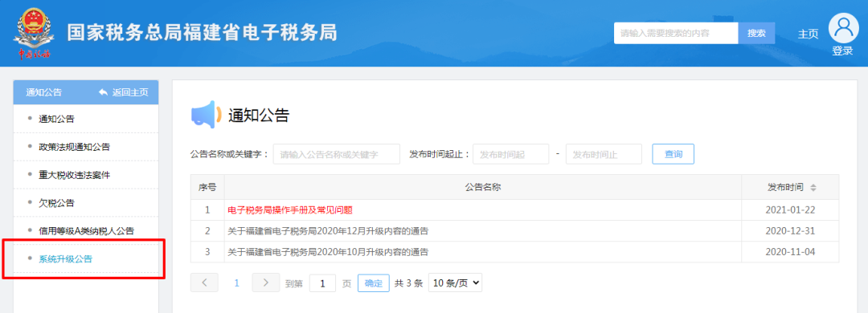Viewport: 868px width, 313px height.
Task: Select 政策法规通知公告 in the sidebar
Action: tap(74, 147)
